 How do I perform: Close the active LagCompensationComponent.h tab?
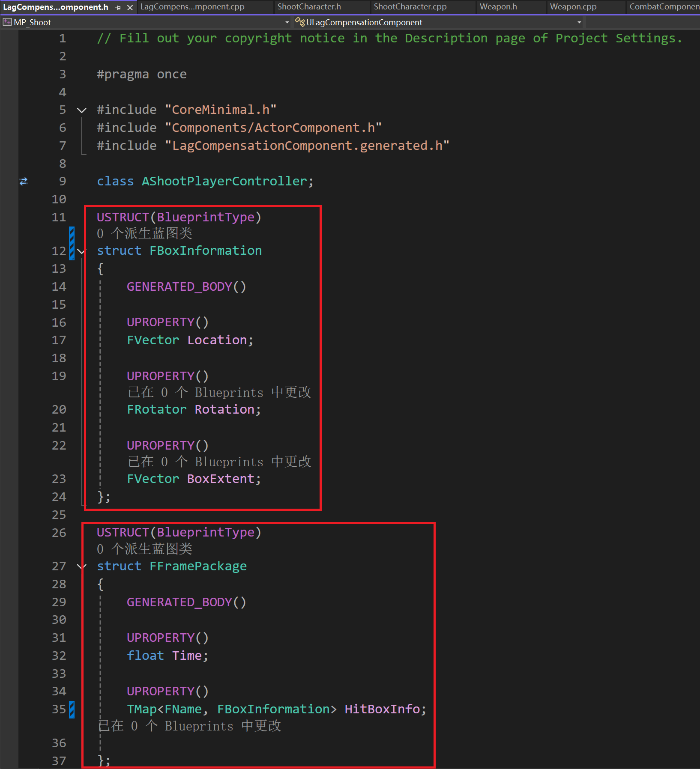click(x=130, y=8)
